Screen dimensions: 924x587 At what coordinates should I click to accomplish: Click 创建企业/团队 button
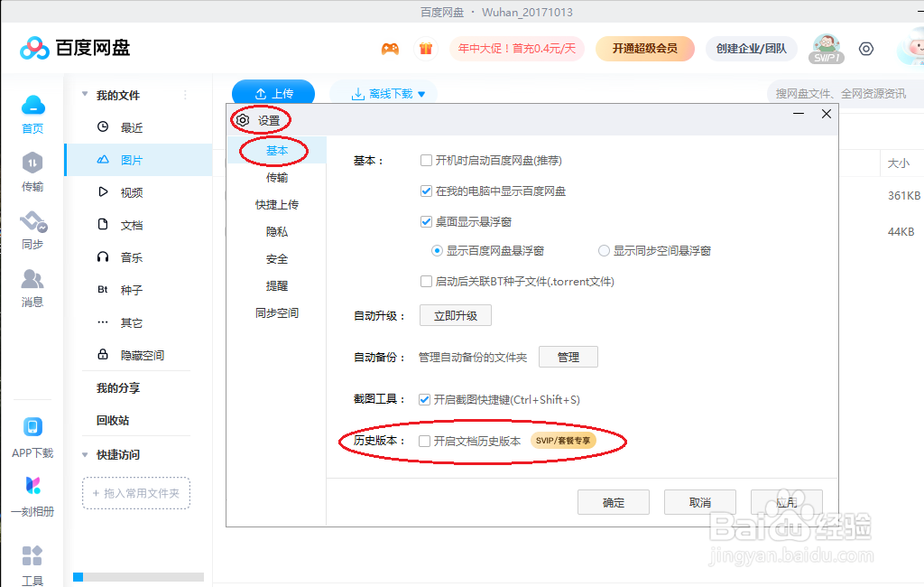click(752, 49)
